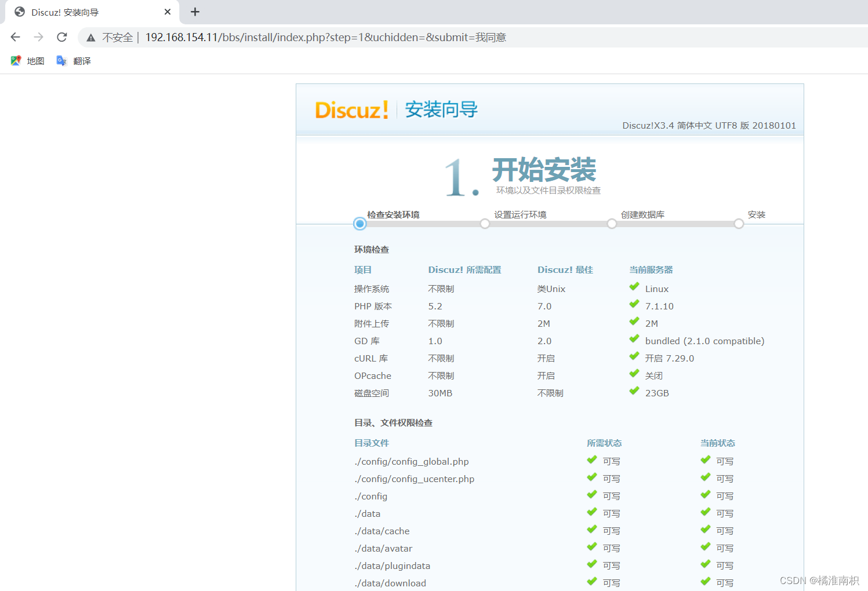Click the ./data/plugindata directory name

pyautogui.click(x=393, y=566)
